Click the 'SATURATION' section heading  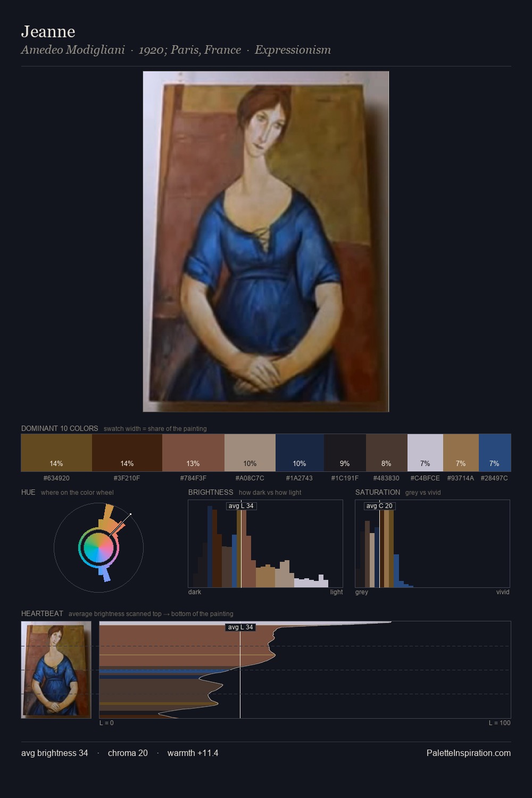tap(378, 492)
